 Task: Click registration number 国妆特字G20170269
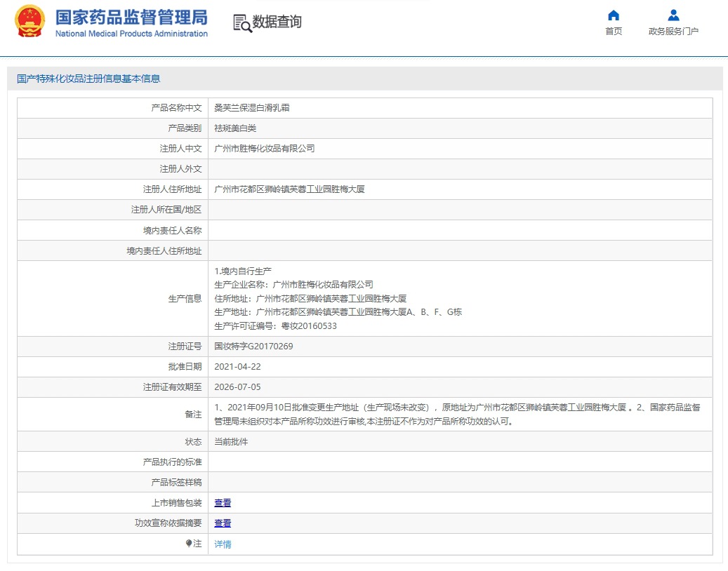click(x=253, y=347)
